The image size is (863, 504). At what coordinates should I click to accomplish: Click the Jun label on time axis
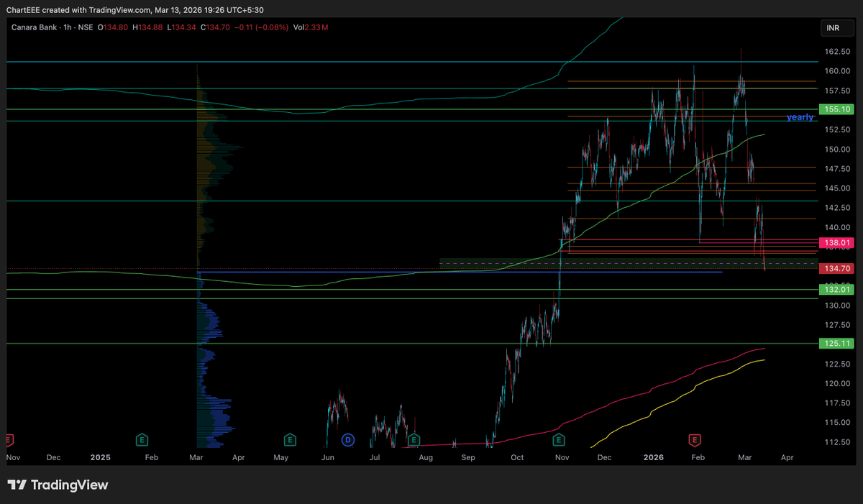327,457
